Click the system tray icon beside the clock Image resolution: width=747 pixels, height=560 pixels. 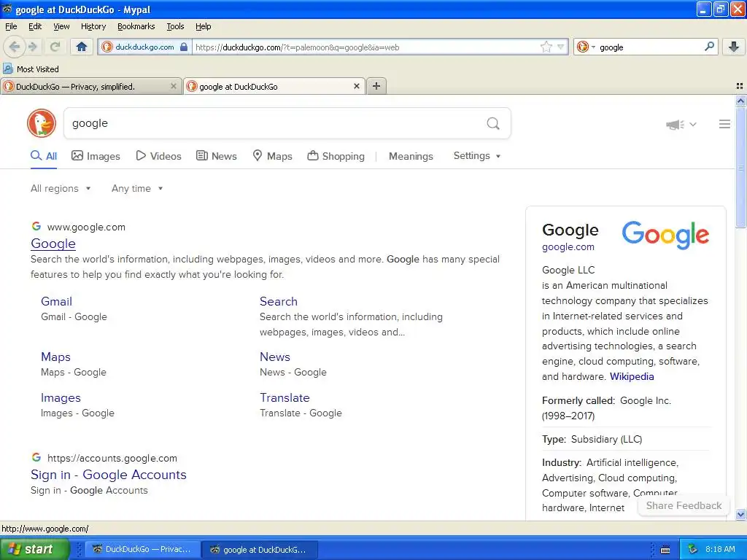pos(693,549)
